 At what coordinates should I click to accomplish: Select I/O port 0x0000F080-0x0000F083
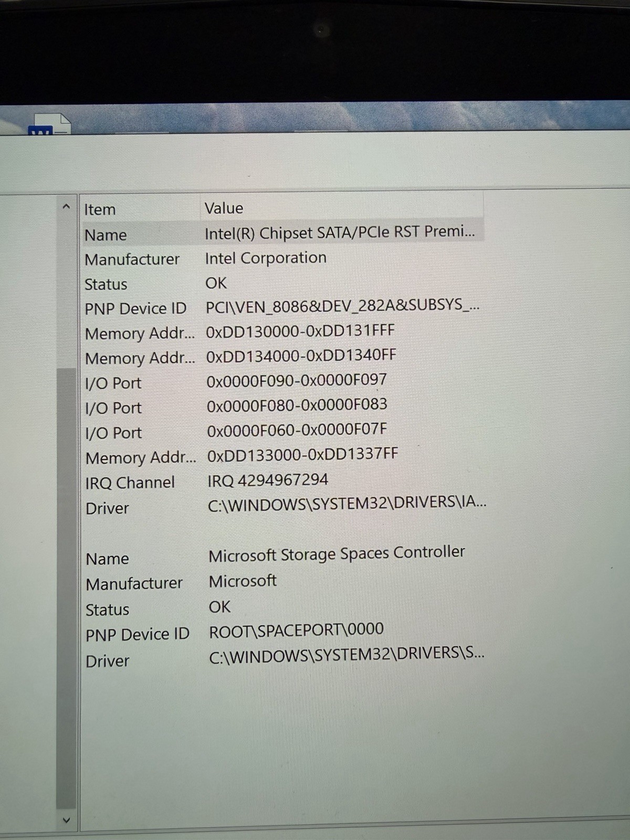[x=297, y=405]
